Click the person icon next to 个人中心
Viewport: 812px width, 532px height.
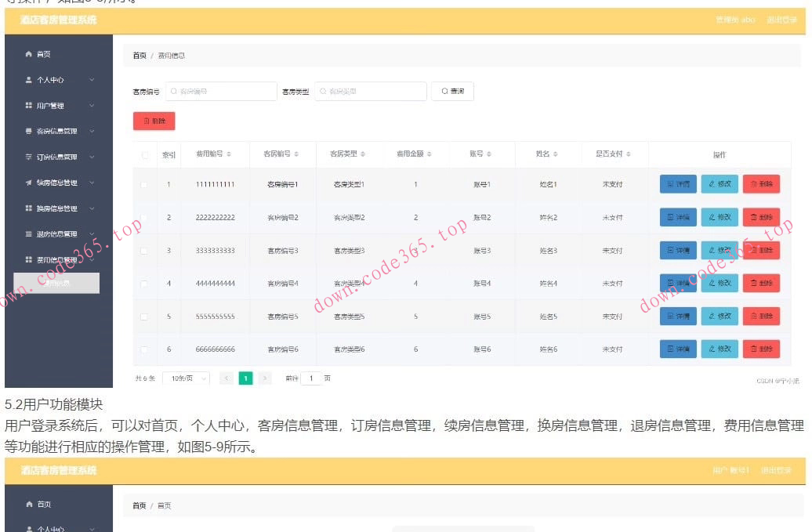click(28, 79)
